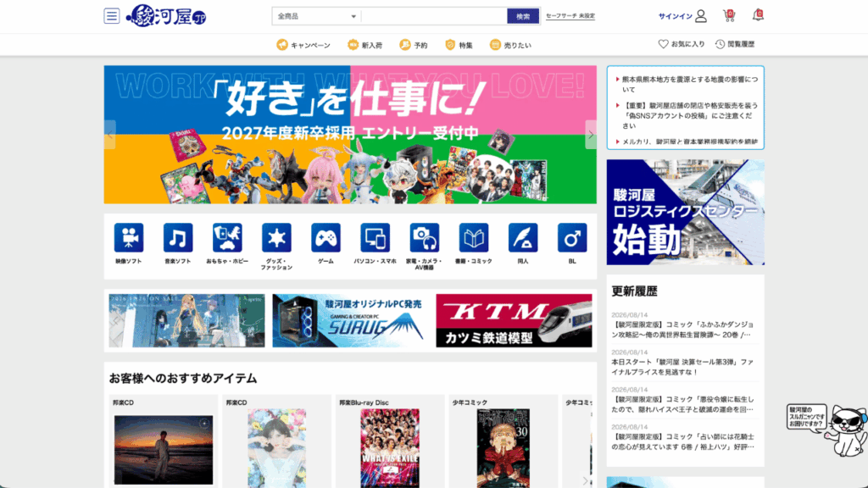Open the flower girl 邦楽CD item
This screenshot has height=488, width=868.
pyautogui.click(x=277, y=449)
